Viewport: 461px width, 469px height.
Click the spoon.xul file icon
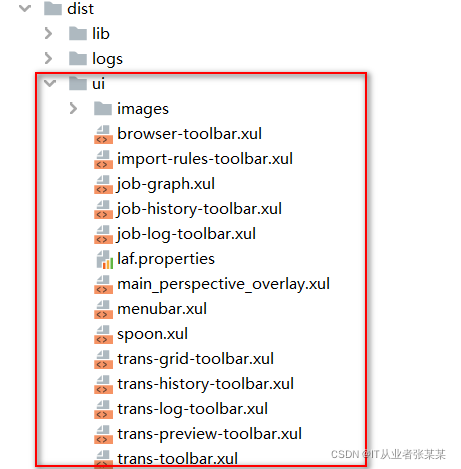[103, 334]
